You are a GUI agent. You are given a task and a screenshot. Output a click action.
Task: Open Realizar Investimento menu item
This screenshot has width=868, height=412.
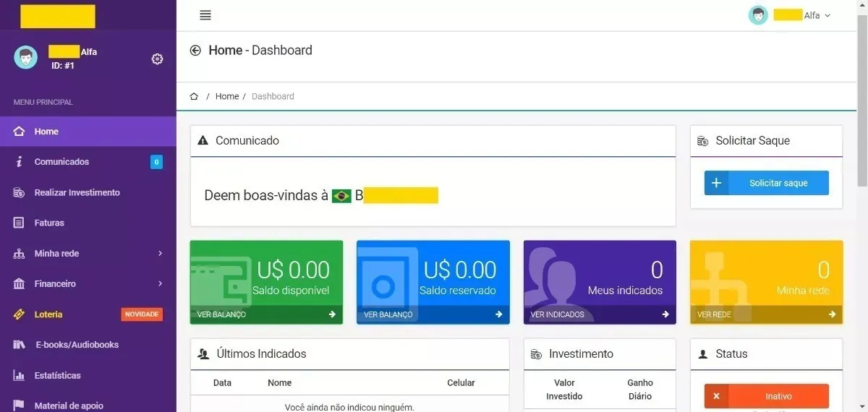click(x=88, y=192)
